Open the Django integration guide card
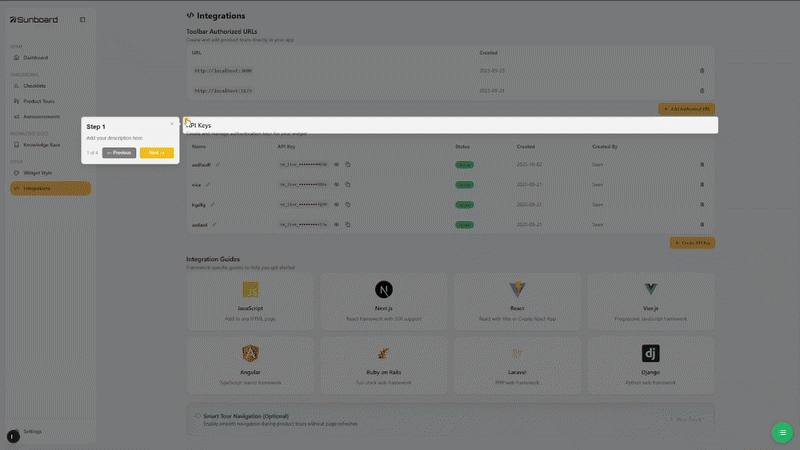 (650, 364)
